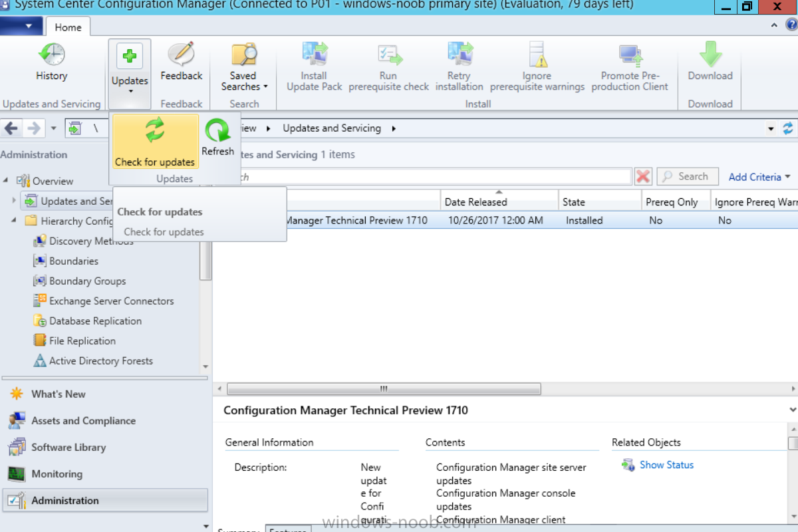The width and height of the screenshot is (798, 532).
Task: Switch to the Assets and Compliance workspace
Action: (72, 421)
